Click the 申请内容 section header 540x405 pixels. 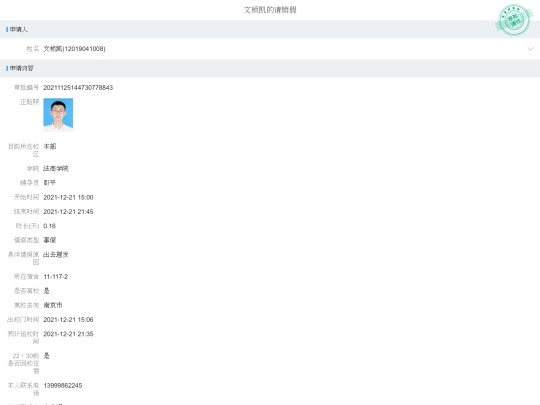click(270, 68)
